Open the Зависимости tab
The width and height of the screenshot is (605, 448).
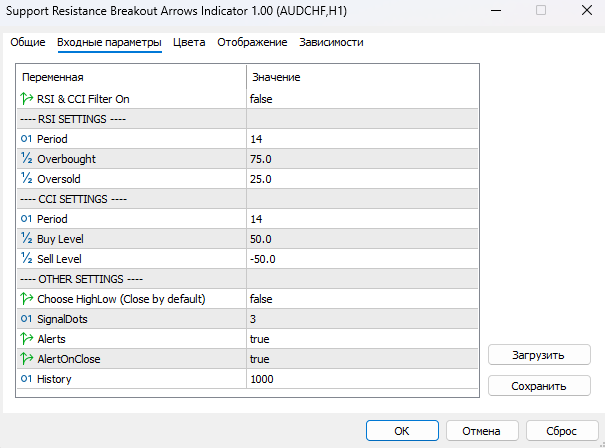(x=331, y=42)
